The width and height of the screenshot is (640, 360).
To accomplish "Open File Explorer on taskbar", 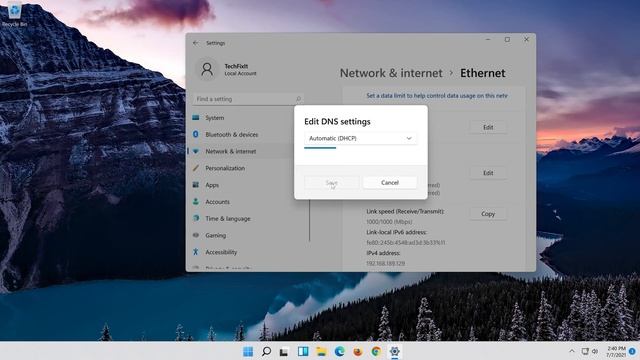I will point(321,351).
